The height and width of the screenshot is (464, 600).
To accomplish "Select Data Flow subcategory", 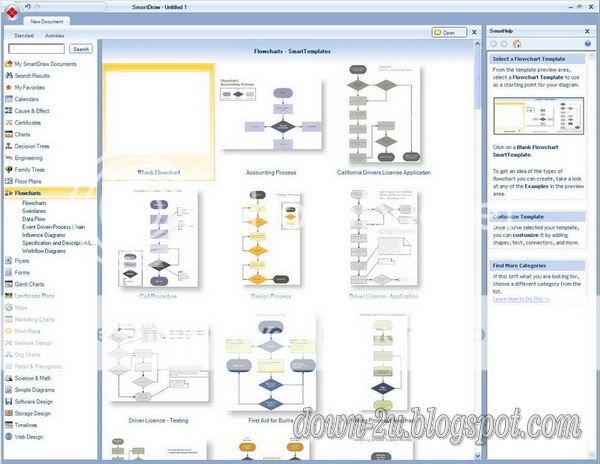I will coord(36,219).
